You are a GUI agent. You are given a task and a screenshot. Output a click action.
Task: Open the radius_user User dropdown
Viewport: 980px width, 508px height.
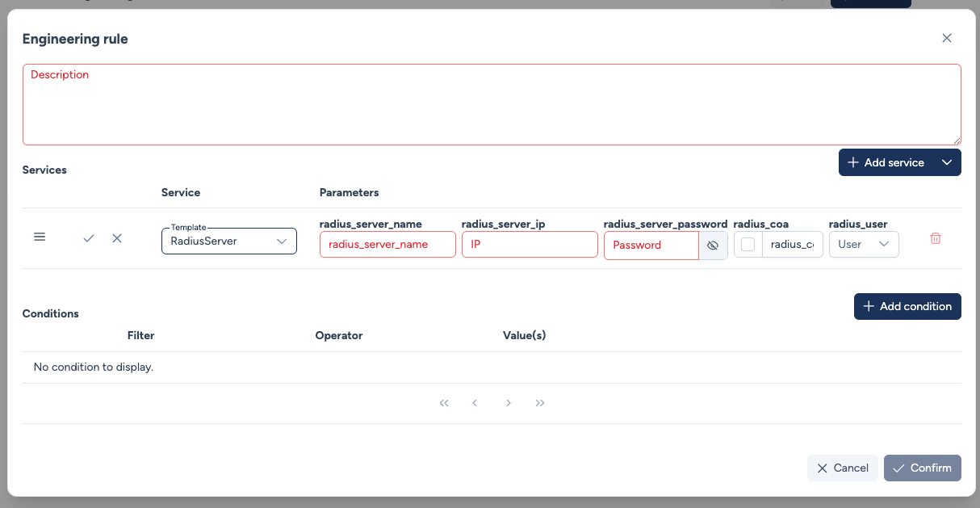(864, 244)
